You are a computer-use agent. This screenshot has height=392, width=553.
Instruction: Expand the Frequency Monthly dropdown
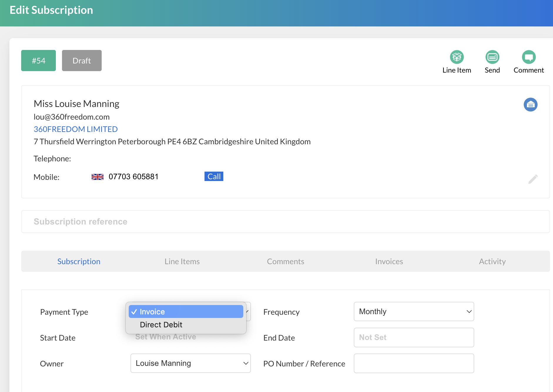[x=413, y=311]
